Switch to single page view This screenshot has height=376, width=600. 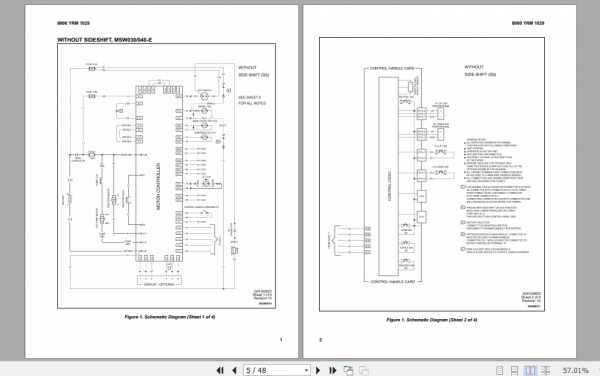[499, 370]
